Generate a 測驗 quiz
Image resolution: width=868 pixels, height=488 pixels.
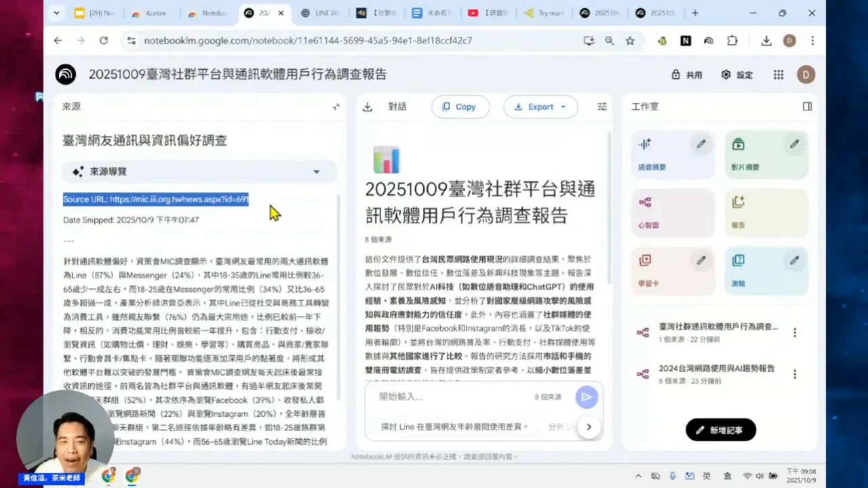pos(766,271)
